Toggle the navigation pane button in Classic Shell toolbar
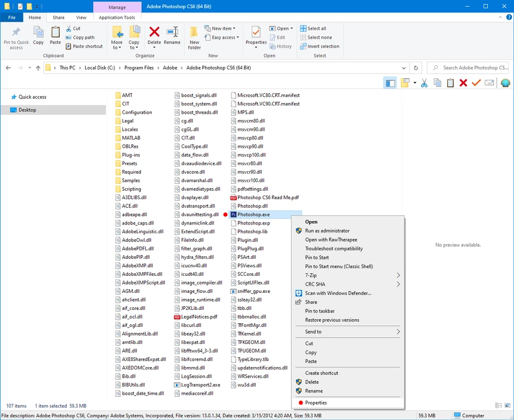This screenshot has width=514, height=420. (x=390, y=83)
